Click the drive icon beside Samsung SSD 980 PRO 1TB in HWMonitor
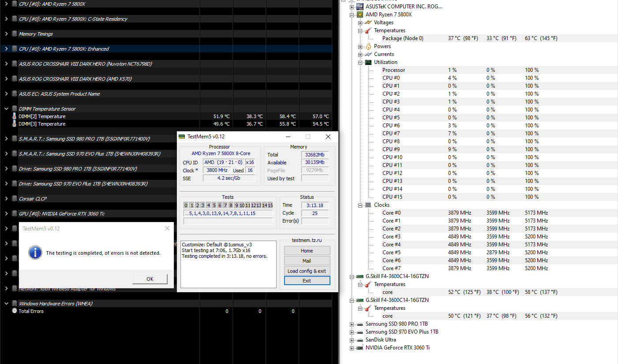This screenshot has height=364, width=618. coord(360,324)
